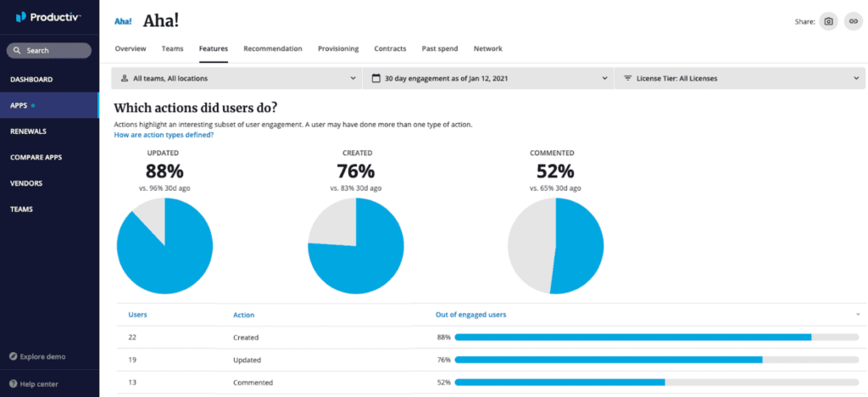Click the sort chevron in table header
The width and height of the screenshot is (868, 397).
(858, 315)
